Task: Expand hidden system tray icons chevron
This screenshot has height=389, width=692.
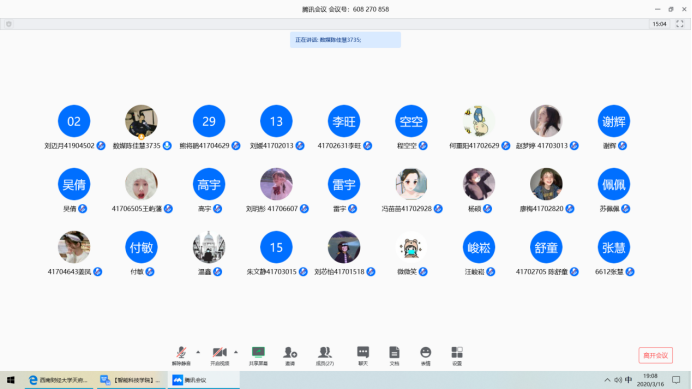Action: [607, 380]
